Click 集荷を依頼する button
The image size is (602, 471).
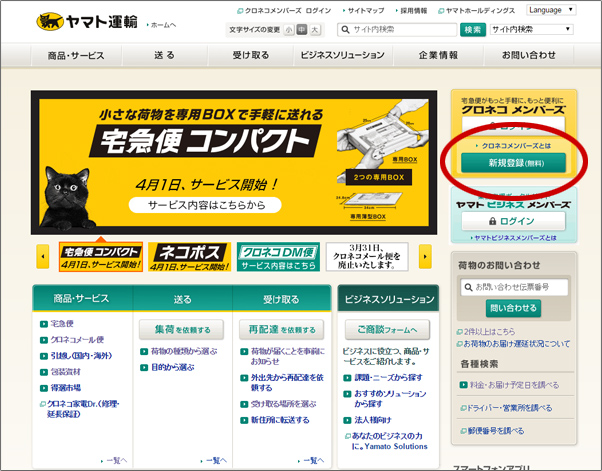point(182,330)
